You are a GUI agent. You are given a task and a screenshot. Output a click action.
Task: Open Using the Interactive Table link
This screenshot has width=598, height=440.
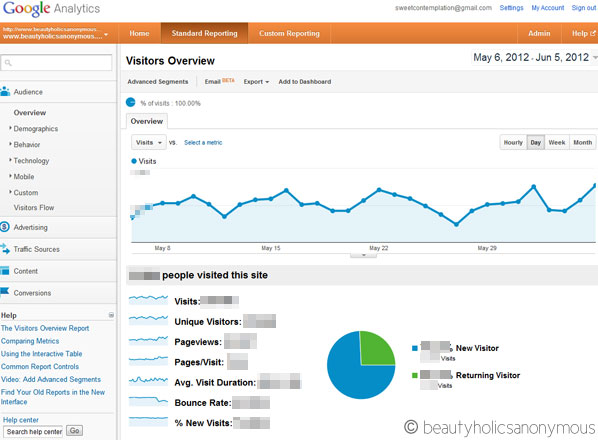[x=42, y=353]
